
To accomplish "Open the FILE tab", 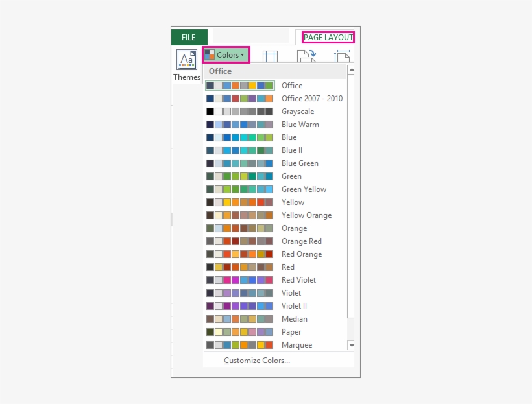I will coord(189,38).
